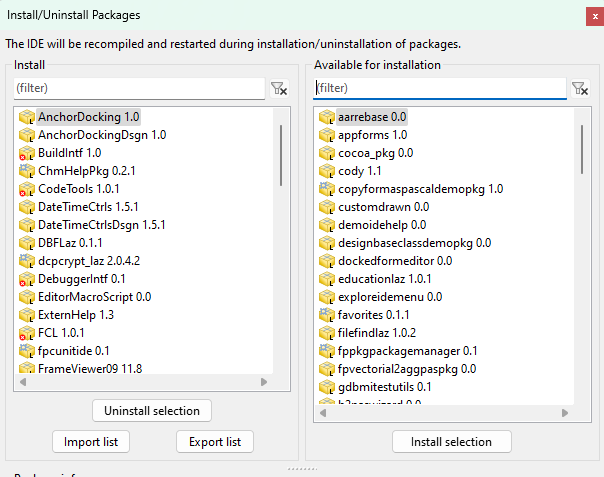Select educationlaz 1.0.1 in available list
The height and width of the screenshot is (477, 604).
(384, 279)
